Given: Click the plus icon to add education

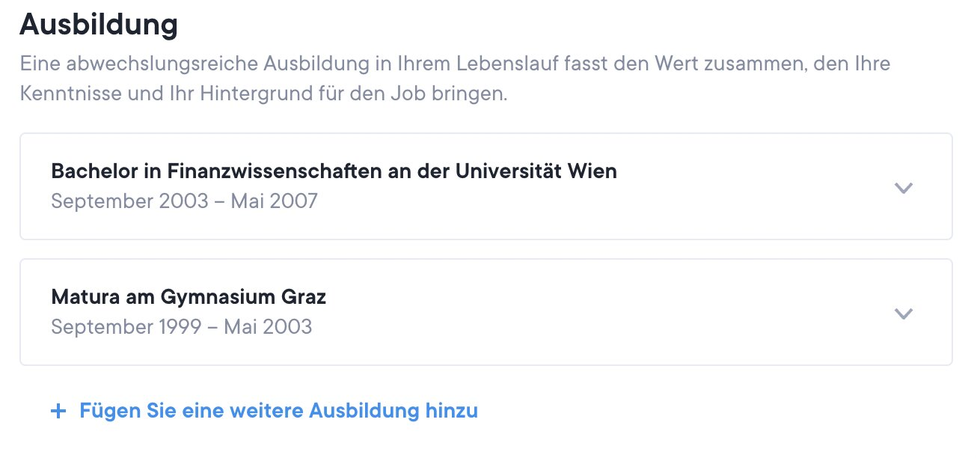Looking at the screenshot, I should click(58, 411).
